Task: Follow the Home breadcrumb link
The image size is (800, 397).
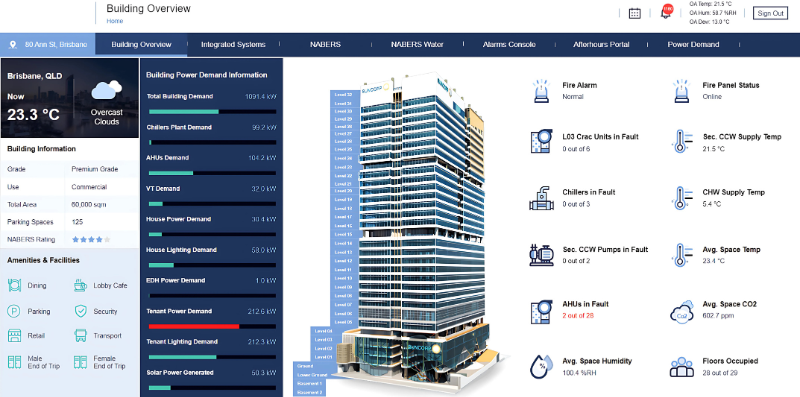Action: coord(115,21)
